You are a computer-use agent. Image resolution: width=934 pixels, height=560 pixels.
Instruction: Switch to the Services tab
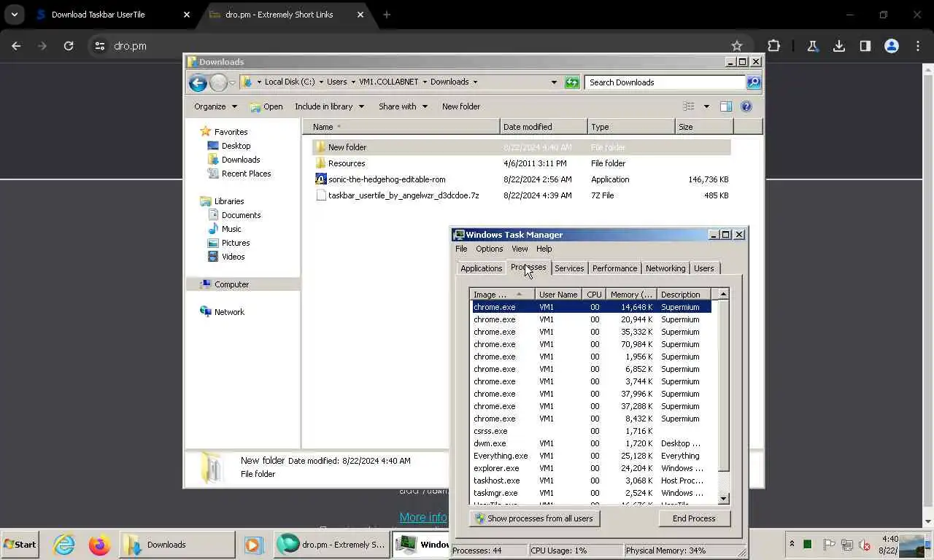coord(569,268)
